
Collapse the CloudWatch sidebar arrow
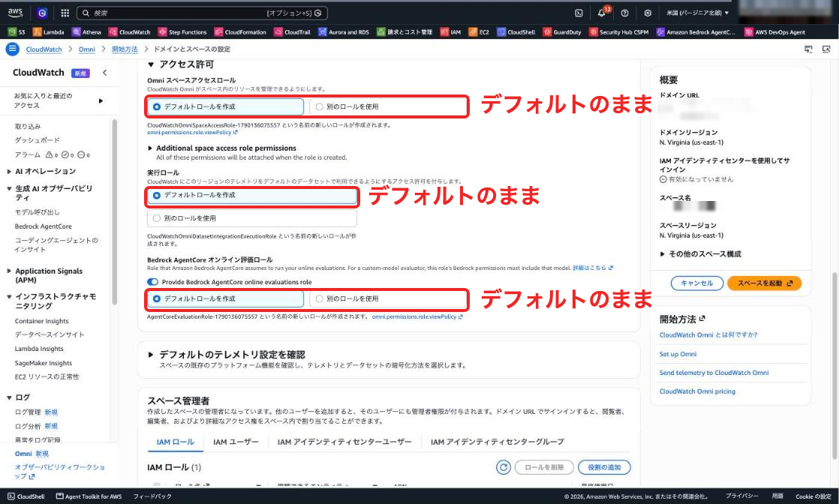coord(105,73)
